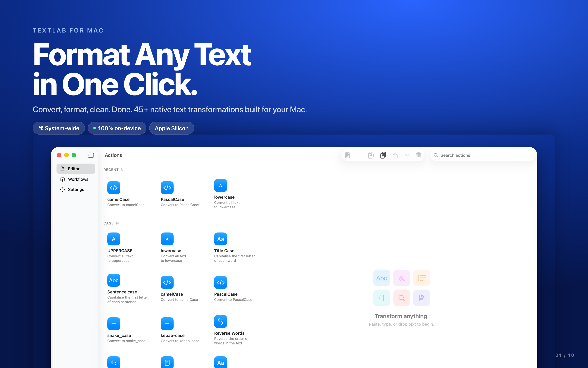The height and width of the screenshot is (368, 588).
Task: Open the Workflows sidebar item
Action: pos(76,179)
